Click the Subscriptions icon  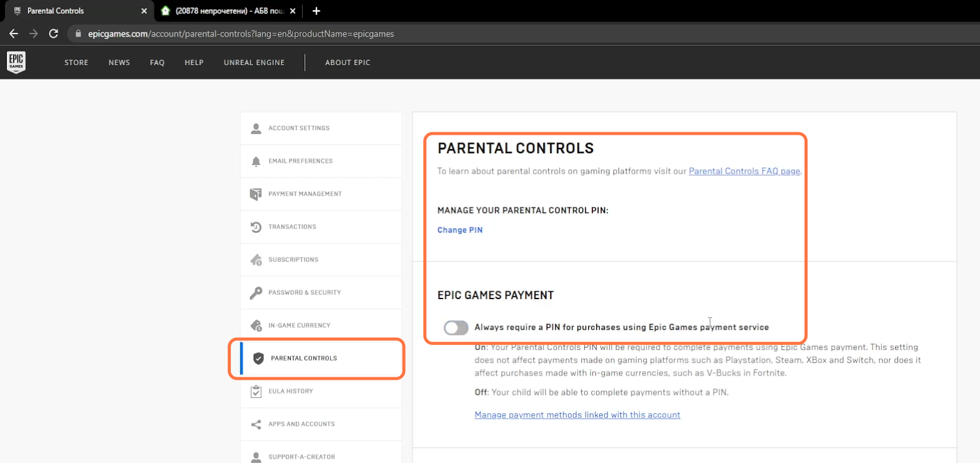pos(256,260)
